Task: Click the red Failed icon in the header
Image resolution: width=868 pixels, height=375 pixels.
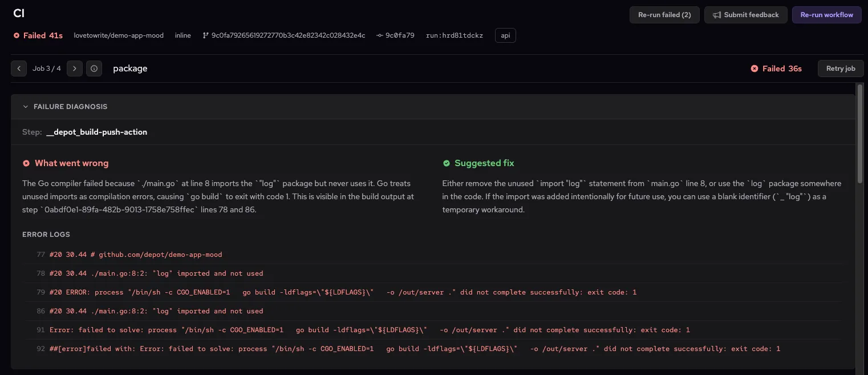Action: tap(15, 35)
